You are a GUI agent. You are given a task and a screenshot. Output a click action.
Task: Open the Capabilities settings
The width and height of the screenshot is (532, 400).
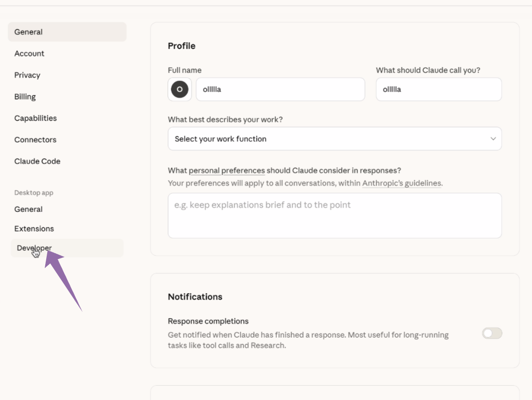pos(35,118)
